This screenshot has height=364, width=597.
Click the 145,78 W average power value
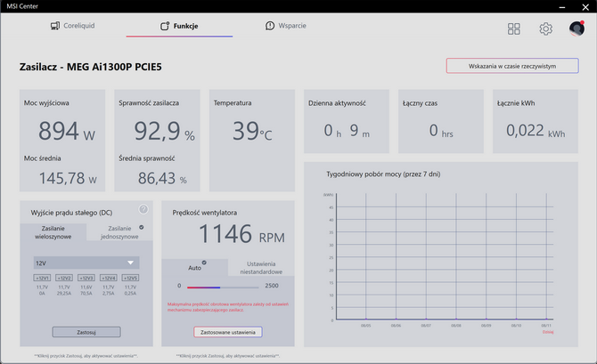(x=68, y=178)
